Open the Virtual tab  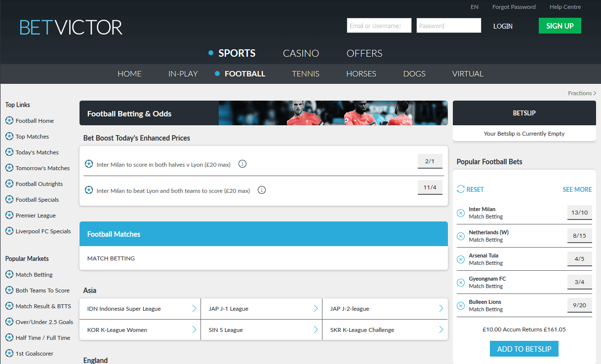coord(468,74)
